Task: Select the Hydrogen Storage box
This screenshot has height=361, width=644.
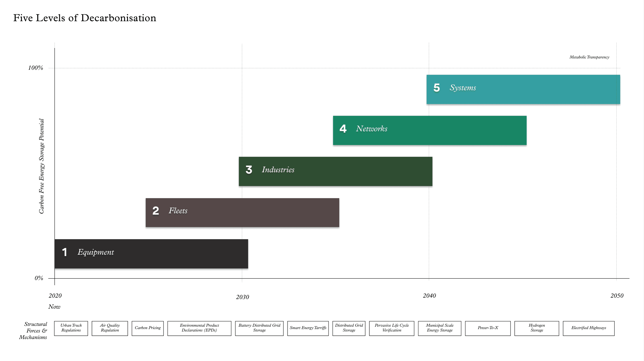Action: point(537,328)
